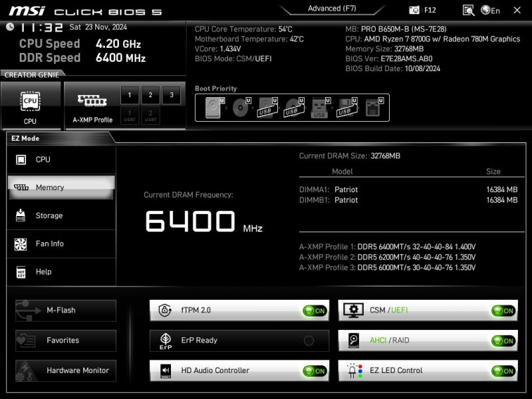Select the optical disc boot priority icon

point(241,108)
